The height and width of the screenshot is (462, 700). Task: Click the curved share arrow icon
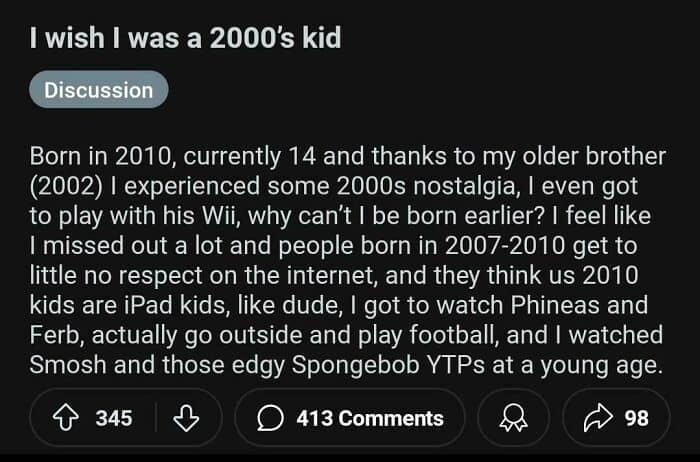pyautogui.click(x=598, y=418)
